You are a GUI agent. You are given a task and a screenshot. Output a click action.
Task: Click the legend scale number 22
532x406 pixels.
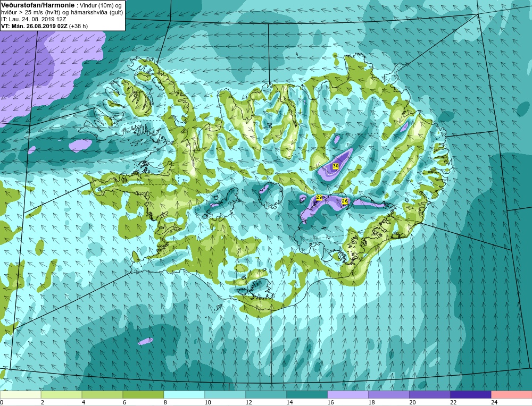tap(453, 402)
